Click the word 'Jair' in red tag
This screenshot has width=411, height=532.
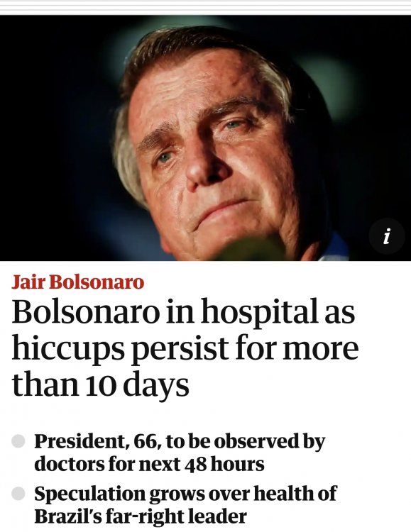[x=28, y=282]
